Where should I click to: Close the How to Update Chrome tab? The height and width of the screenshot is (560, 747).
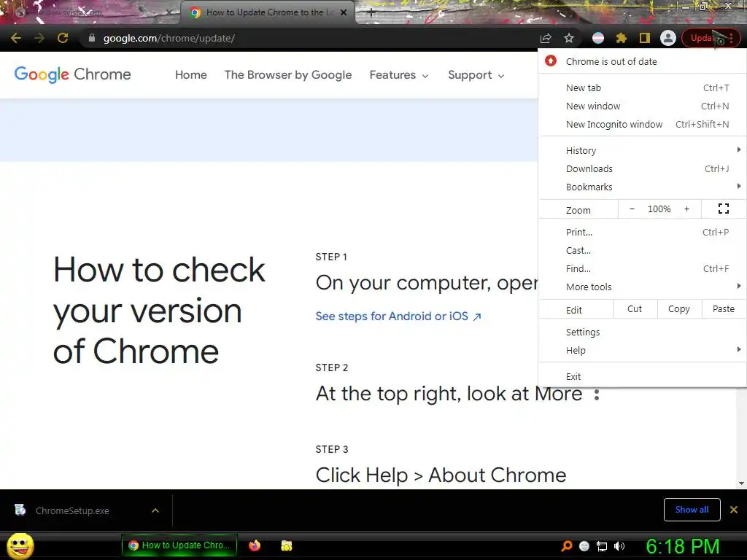[344, 12]
